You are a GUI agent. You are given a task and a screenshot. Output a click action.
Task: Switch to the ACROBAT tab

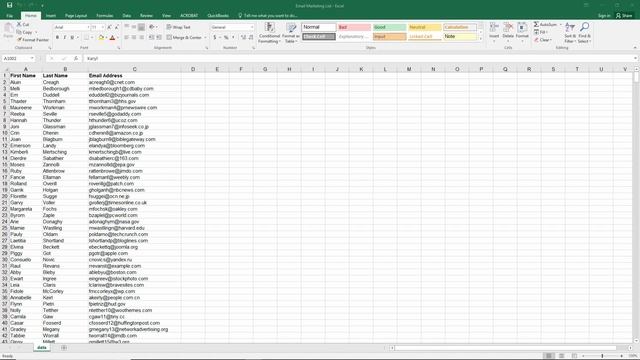[189, 16]
